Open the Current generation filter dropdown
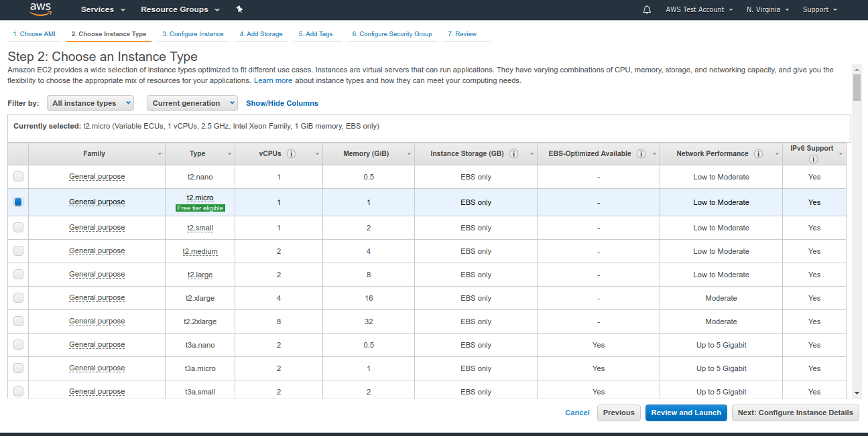 pyautogui.click(x=192, y=103)
